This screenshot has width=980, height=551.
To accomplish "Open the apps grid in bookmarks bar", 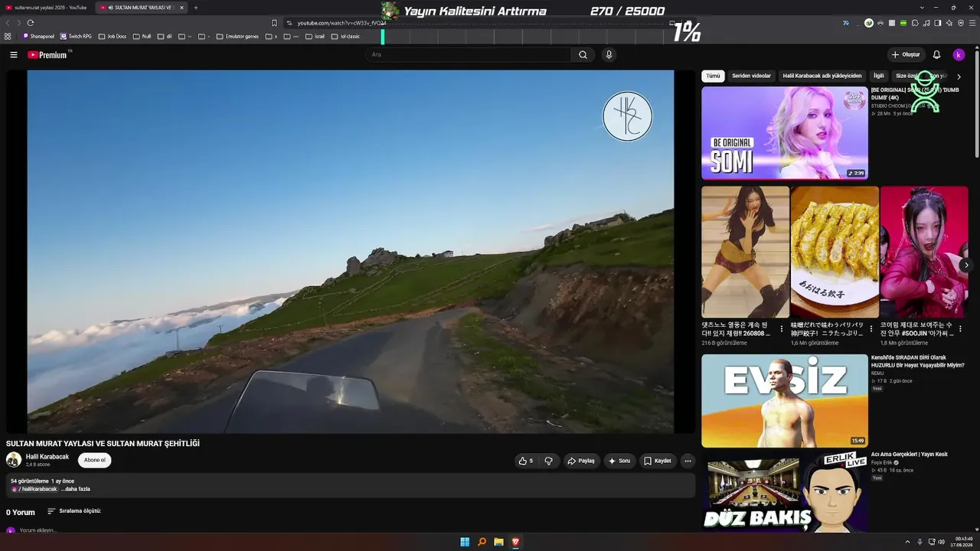I will tap(8, 36).
